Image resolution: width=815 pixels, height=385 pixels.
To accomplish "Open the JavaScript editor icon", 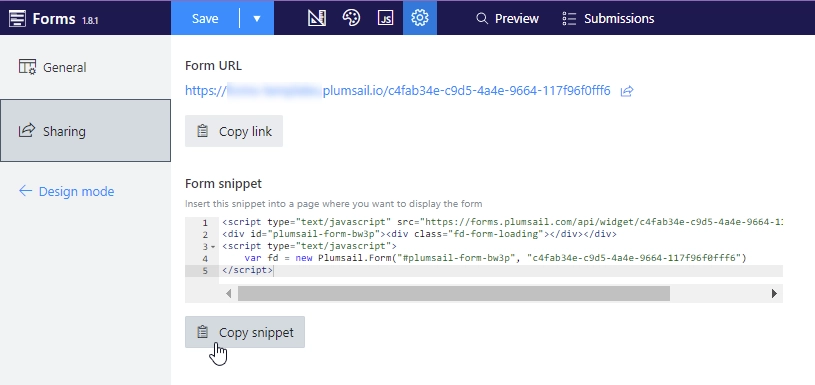I will click(x=385, y=18).
